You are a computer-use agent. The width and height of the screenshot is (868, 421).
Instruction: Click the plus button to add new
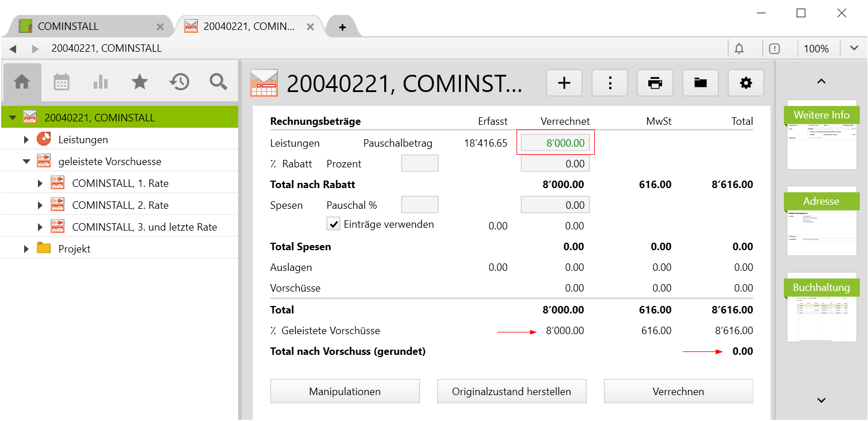click(564, 83)
